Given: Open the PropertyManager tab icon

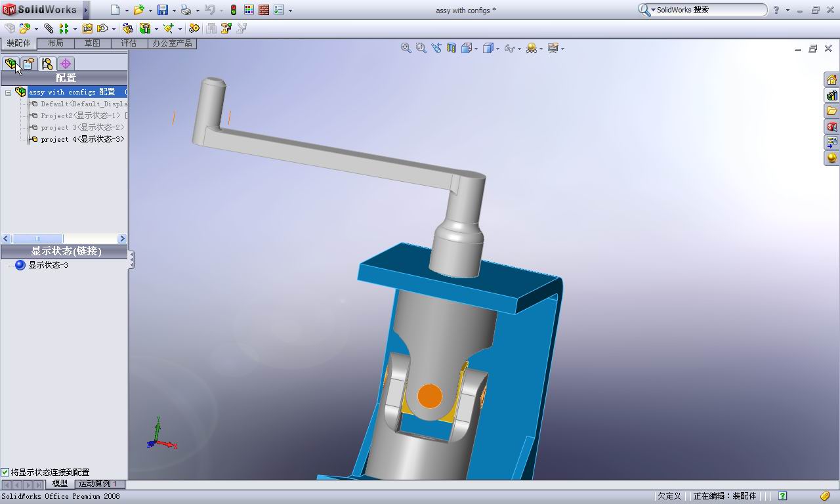Looking at the screenshot, I should click(x=28, y=64).
